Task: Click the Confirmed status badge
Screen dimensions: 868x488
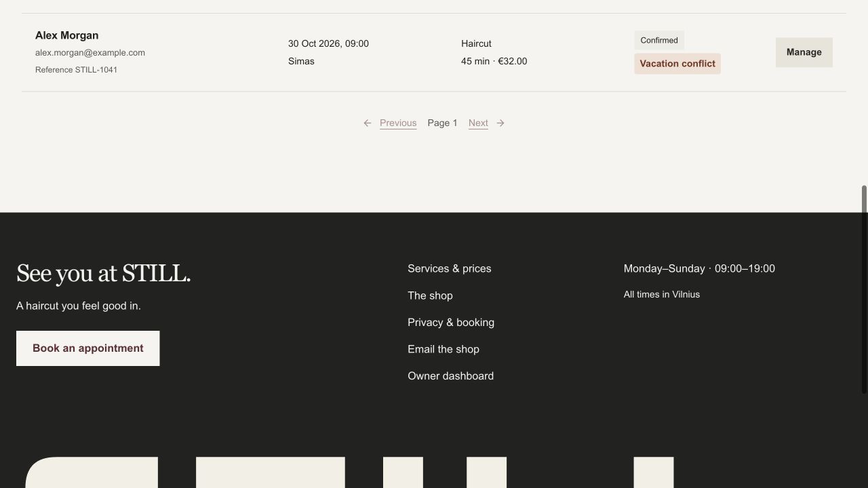Action: (659, 40)
